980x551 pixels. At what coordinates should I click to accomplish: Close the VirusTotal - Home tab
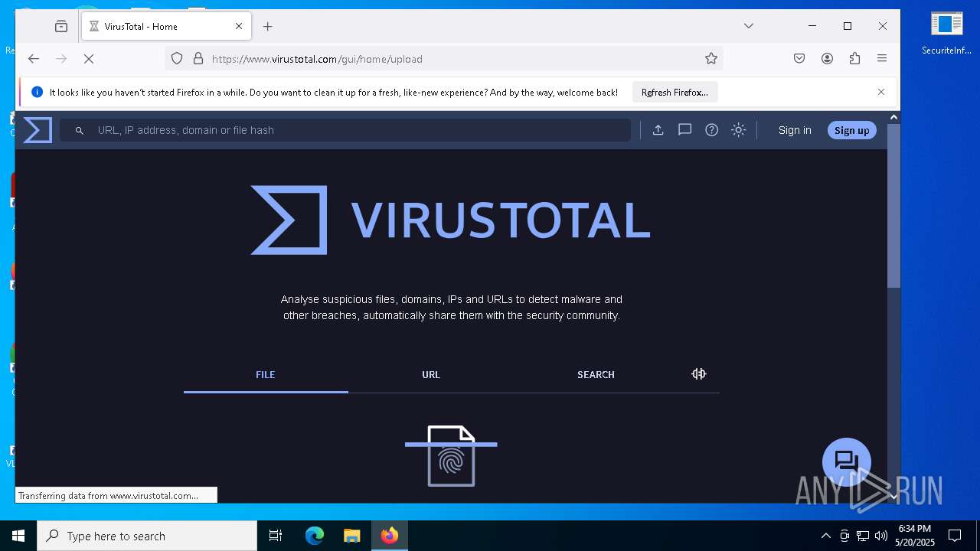point(239,26)
